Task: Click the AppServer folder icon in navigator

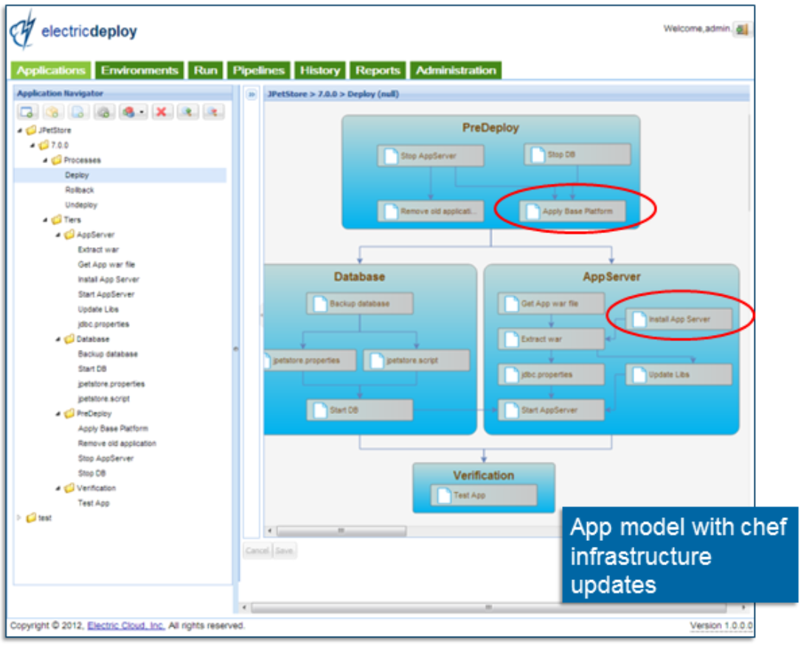Action: point(70,235)
